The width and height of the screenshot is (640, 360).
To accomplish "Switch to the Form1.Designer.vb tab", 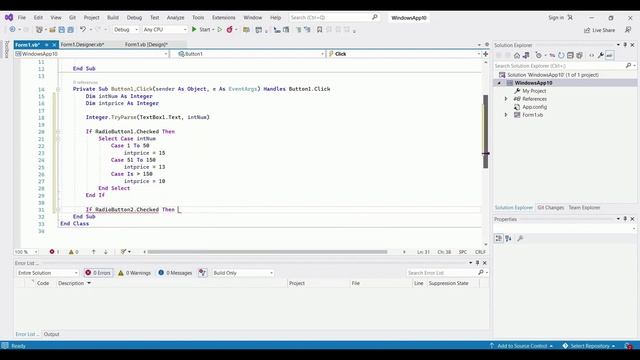I will pyautogui.click(x=82, y=44).
